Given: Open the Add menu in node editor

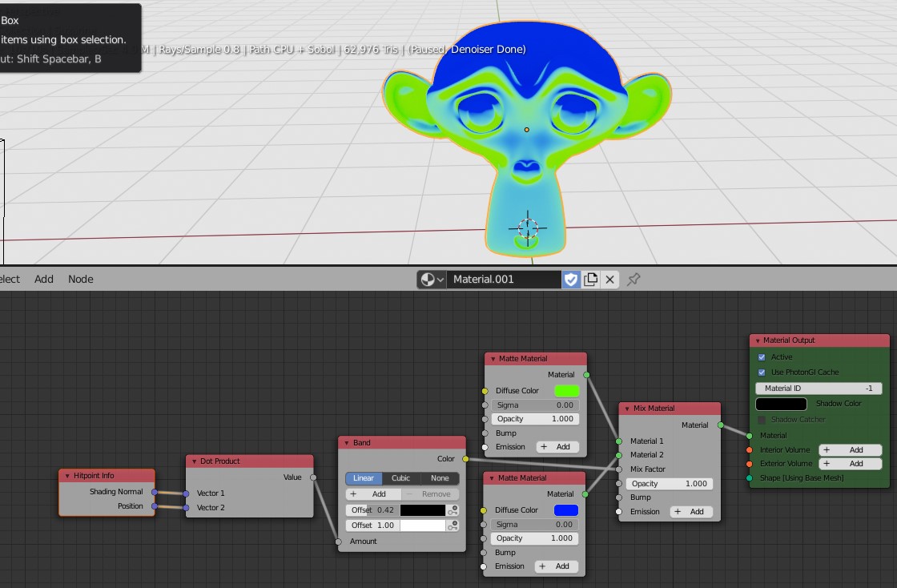Looking at the screenshot, I should click(44, 280).
